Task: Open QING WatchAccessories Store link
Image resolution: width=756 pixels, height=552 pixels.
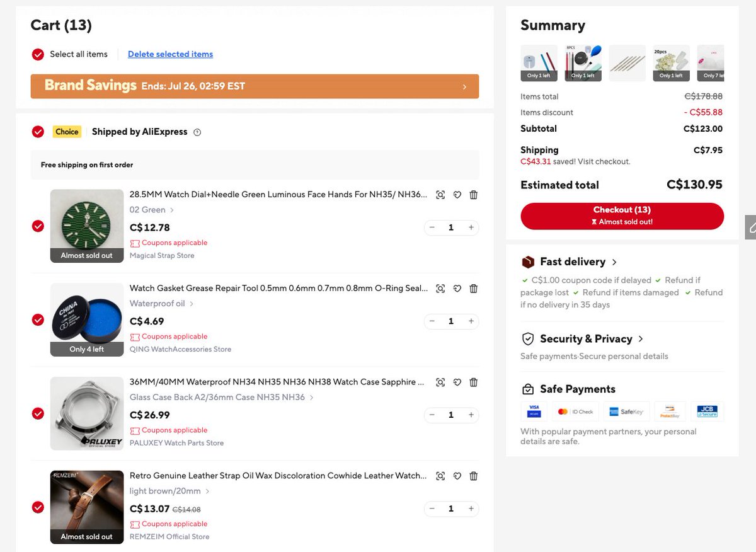Action: [180, 350]
